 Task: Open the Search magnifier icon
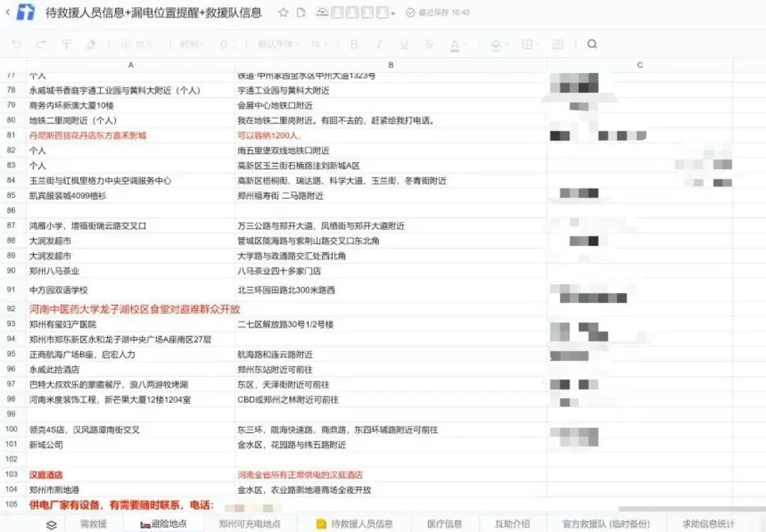tap(591, 44)
